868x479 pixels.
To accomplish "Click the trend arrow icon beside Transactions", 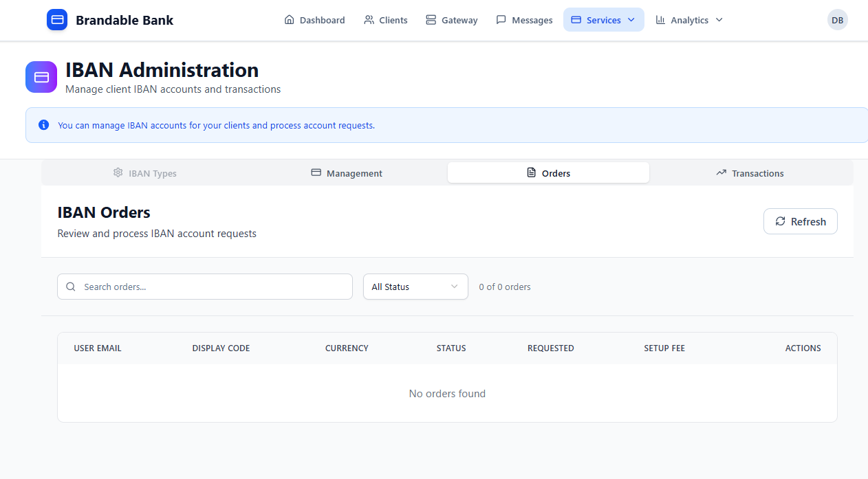I will [x=721, y=172].
